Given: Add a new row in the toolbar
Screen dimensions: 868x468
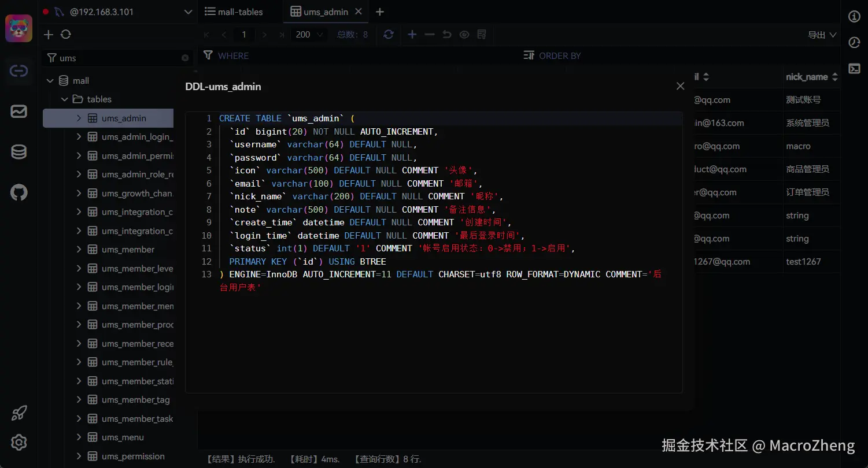Looking at the screenshot, I should [x=412, y=35].
